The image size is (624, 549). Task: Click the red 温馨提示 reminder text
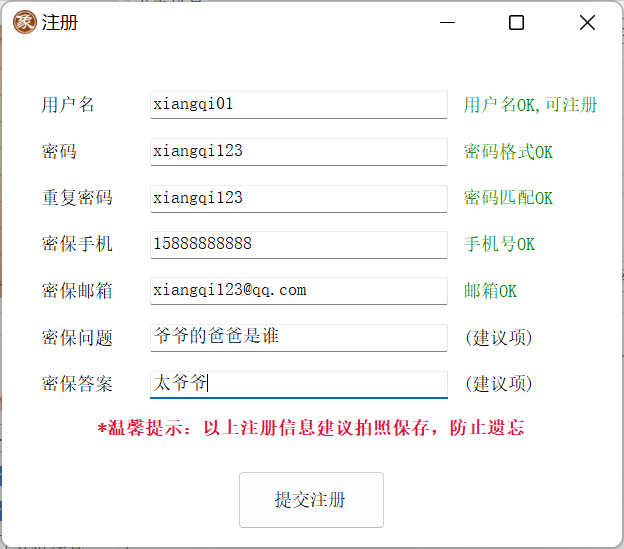(x=310, y=428)
